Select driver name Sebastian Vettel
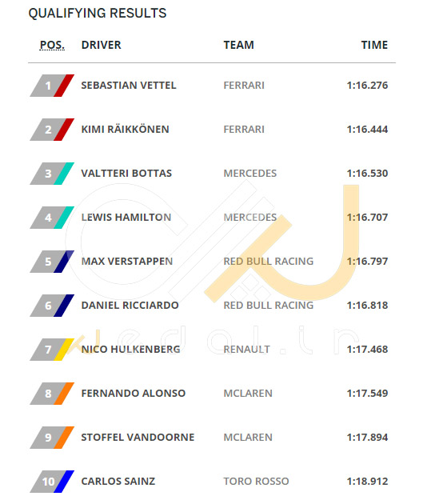This screenshot has height=504, width=423. (129, 86)
